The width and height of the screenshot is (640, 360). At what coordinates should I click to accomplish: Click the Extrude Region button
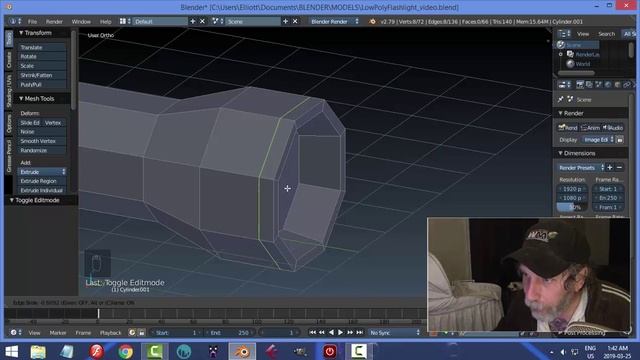coord(42,181)
